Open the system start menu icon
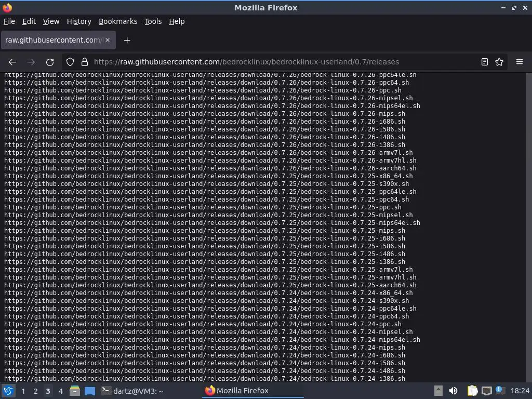 [8, 391]
